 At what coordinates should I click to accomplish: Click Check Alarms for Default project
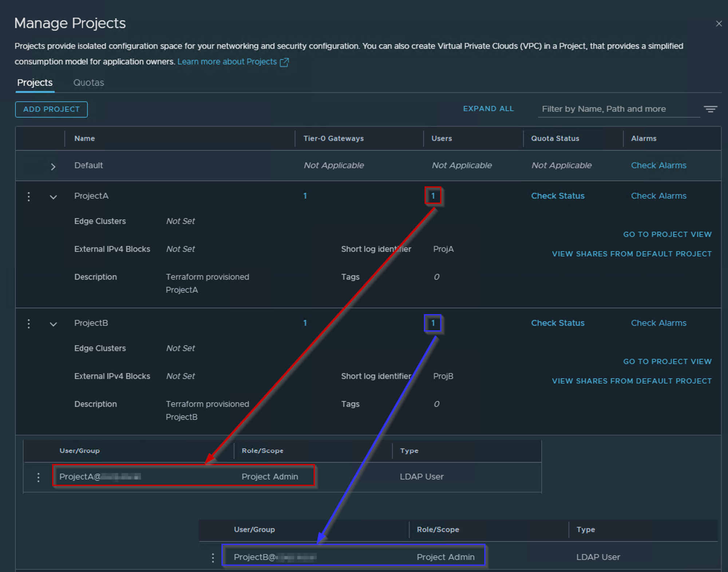click(x=658, y=165)
